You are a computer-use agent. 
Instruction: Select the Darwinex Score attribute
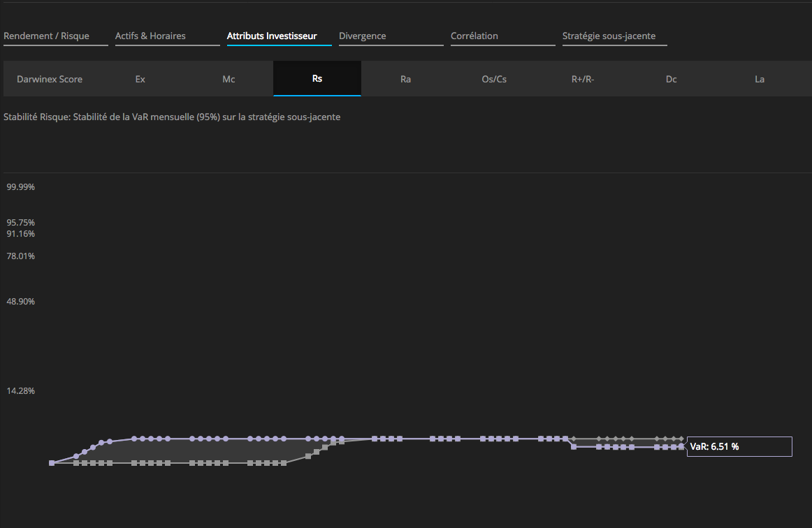pyautogui.click(x=50, y=79)
